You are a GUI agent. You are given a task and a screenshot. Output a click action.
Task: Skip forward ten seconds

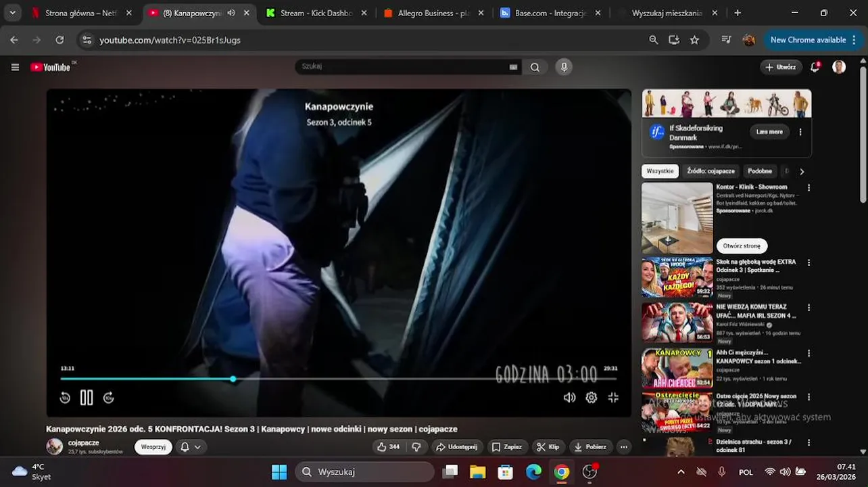(108, 398)
